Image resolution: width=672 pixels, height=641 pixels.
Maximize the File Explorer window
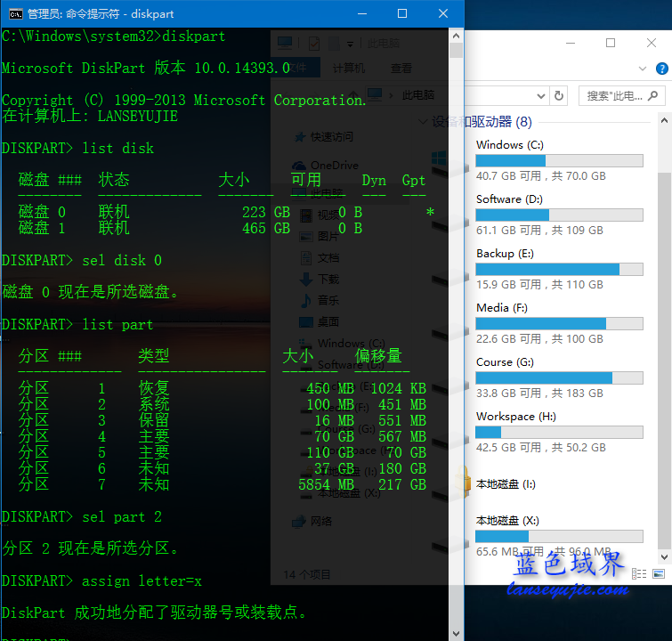[611, 43]
